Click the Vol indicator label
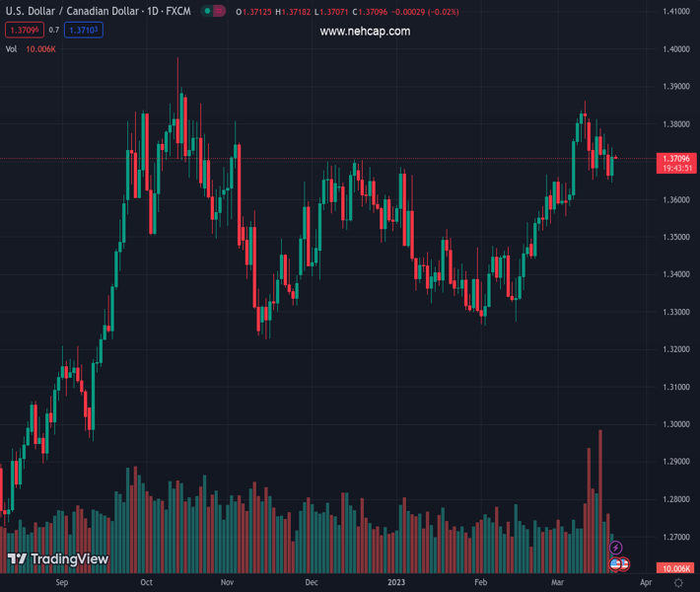Screen dimensions: 700x592 point(12,48)
